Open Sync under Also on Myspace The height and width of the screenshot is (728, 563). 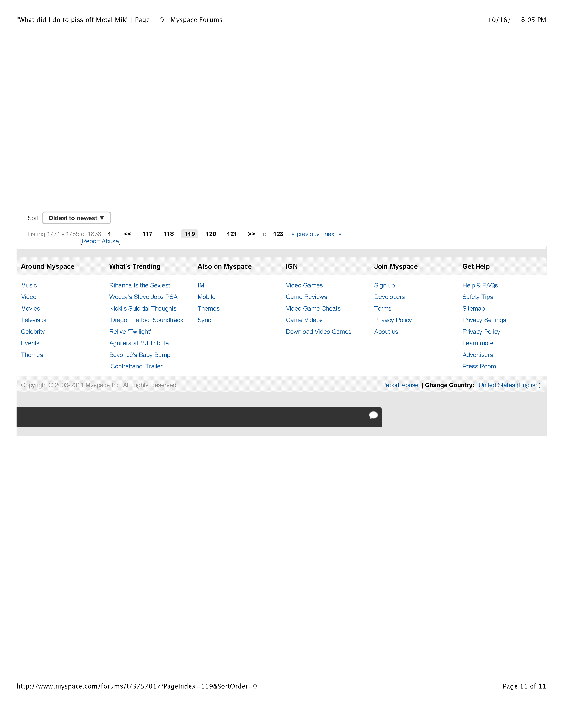point(204,320)
